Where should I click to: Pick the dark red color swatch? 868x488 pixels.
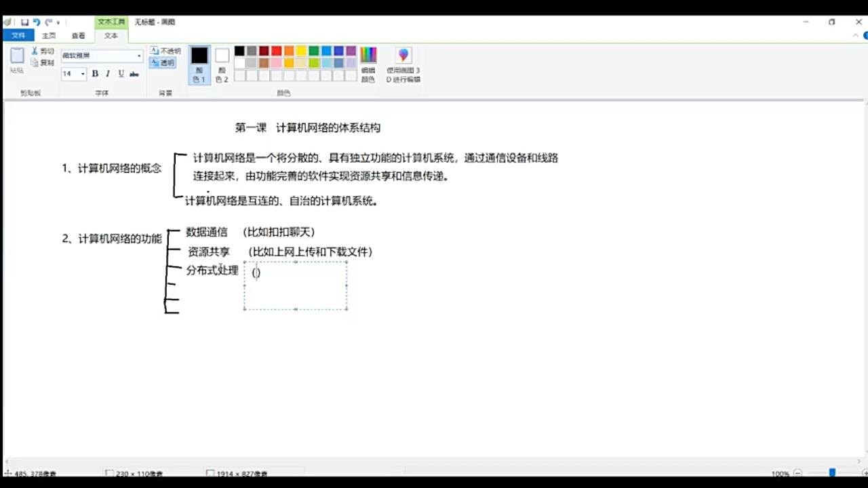tap(264, 51)
